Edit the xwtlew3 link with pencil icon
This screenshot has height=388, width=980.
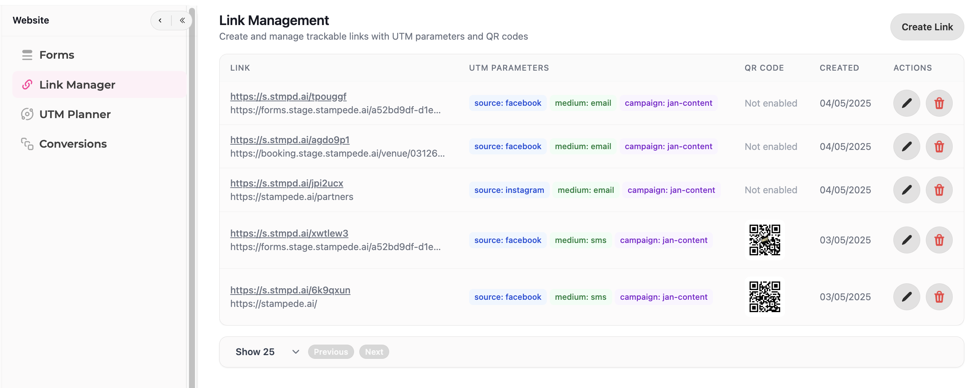906,240
